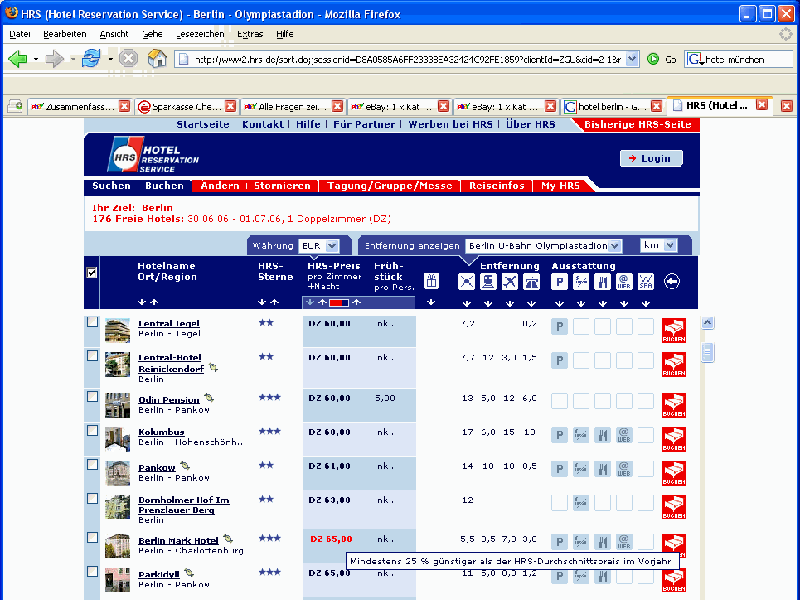Open the Bearbeiten menu
The image size is (800, 600).
pyautogui.click(x=64, y=33)
